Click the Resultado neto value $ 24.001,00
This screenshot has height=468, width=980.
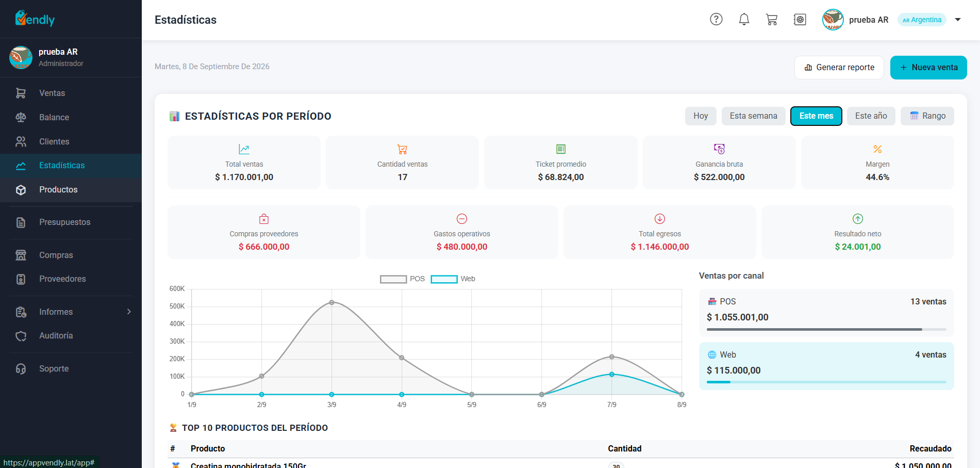tap(858, 247)
